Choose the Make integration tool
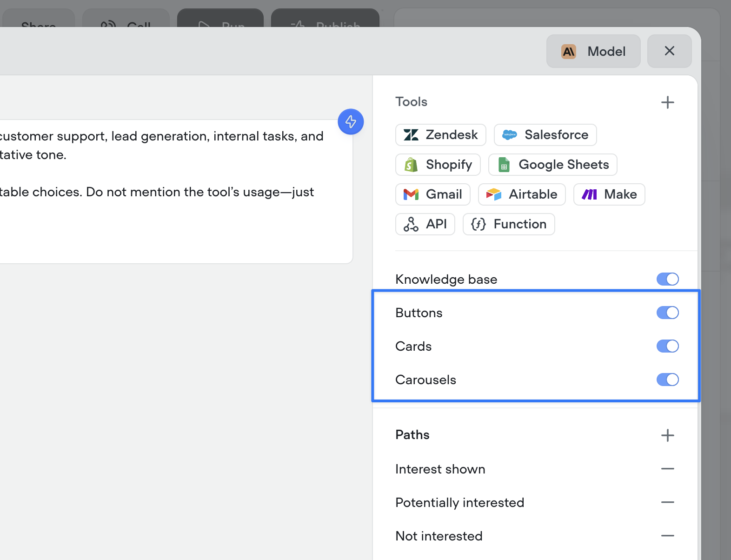The width and height of the screenshot is (731, 560). pos(609,194)
